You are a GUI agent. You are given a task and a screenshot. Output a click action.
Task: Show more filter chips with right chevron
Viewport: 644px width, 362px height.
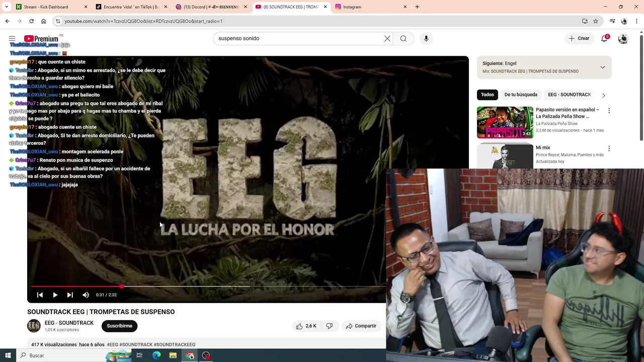(x=603, y=95)
